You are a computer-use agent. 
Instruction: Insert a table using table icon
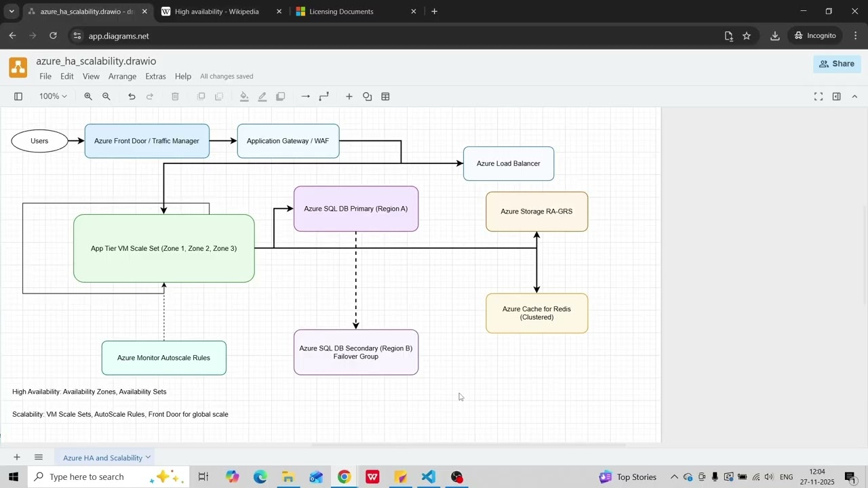(x=386, y=97)
